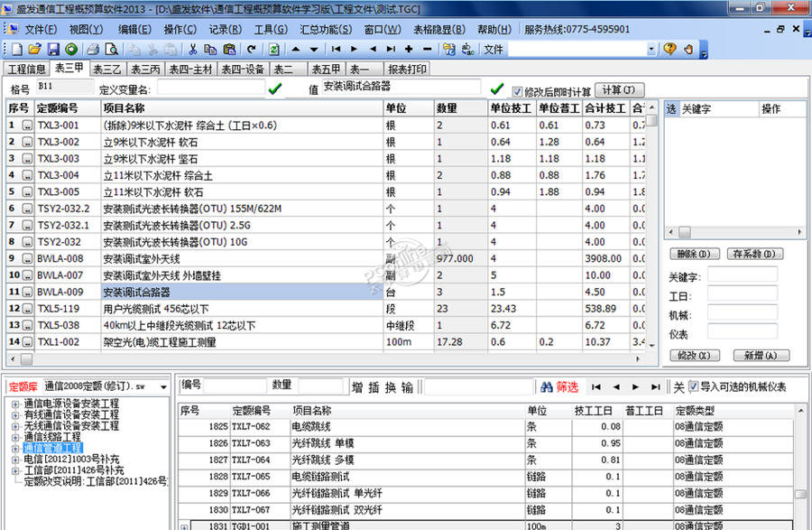Click green checkmark next to variable name field
Screen dimensions: 812x530
coord(275,88)
